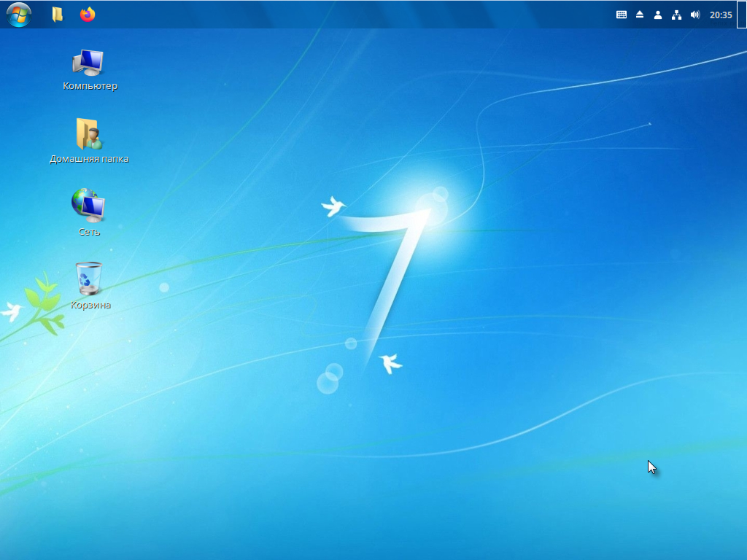
Task: Launch the file manager from the panel
Action: 57,15
